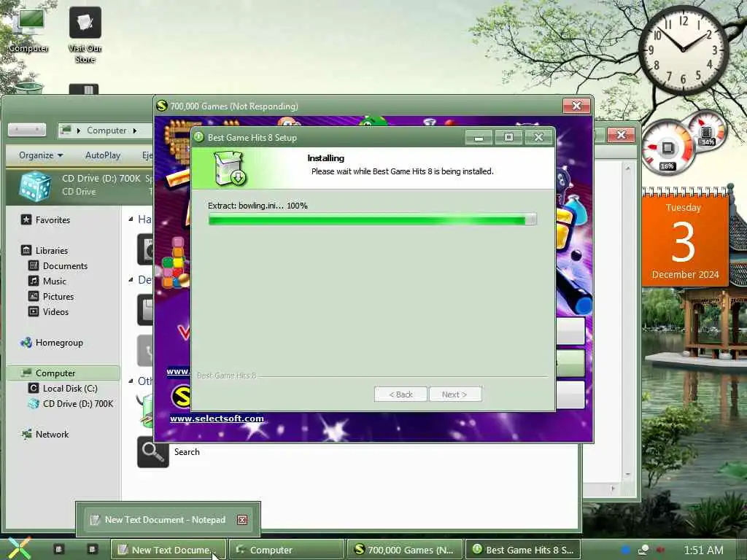Open www.selectsoft.com link in 700,000 Games
The image size is (747, 560).
click(x=217, y=418)
